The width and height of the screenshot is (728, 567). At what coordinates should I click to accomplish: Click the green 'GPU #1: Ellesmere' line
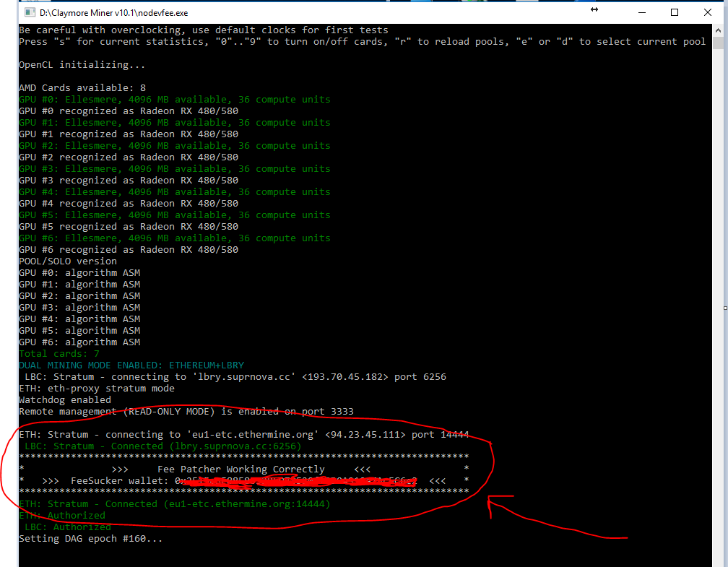[175, 123]
